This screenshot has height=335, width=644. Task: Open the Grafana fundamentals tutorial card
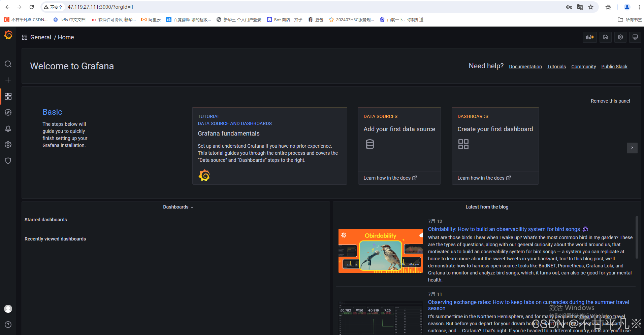pyautogui.click(x=270, y=146)
